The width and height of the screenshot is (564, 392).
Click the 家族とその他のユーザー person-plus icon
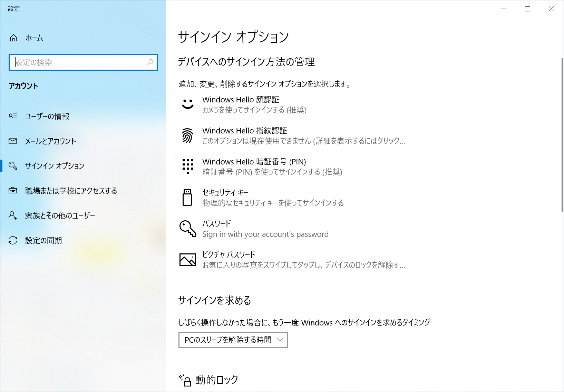13,215
